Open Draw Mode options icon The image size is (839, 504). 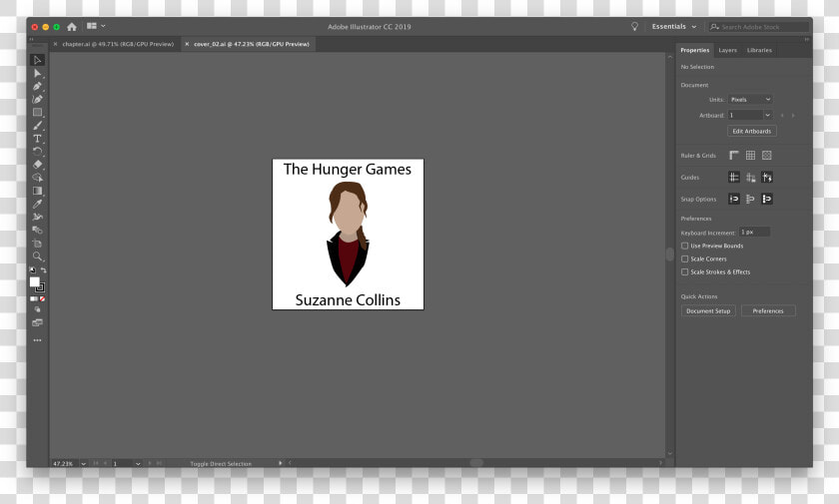(x=37, y=309)
